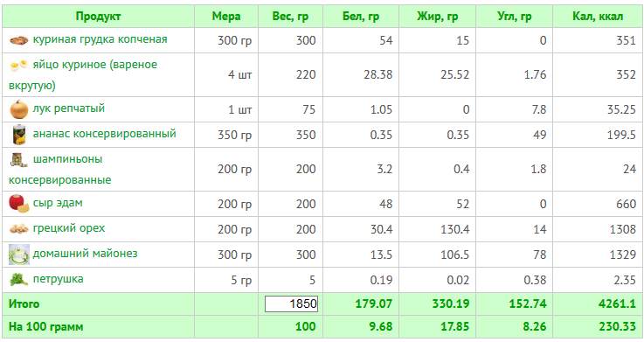This screenshot has width=644, height=342.
Task: Select the 350 гр measure cell
Action: pos(234,136)
